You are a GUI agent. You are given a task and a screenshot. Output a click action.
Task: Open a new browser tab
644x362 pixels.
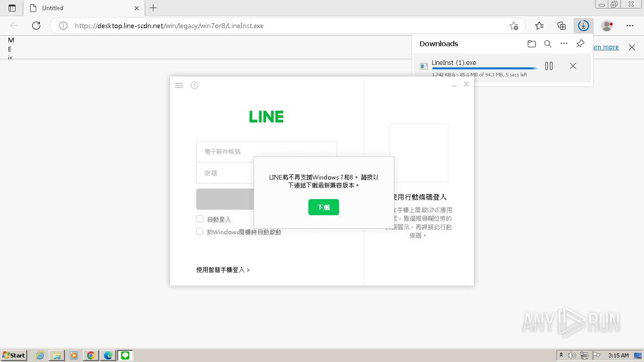point(153,8)
